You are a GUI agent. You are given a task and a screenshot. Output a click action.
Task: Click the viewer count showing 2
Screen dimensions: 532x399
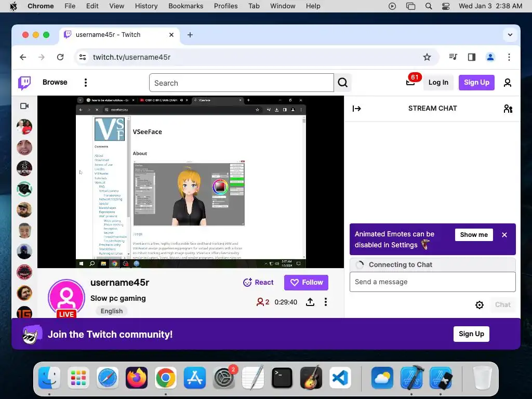(x=263, y=302)
